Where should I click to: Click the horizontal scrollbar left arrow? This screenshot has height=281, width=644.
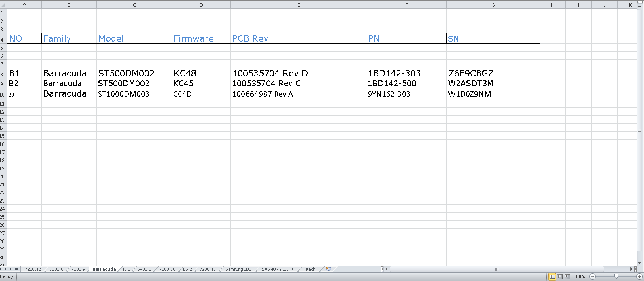point(387,269)
